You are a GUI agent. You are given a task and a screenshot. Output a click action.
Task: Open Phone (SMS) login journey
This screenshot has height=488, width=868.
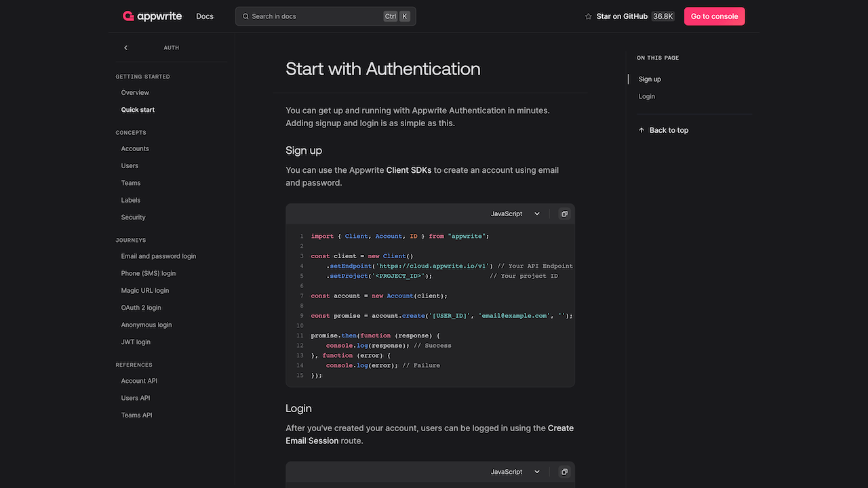[149, 274]
